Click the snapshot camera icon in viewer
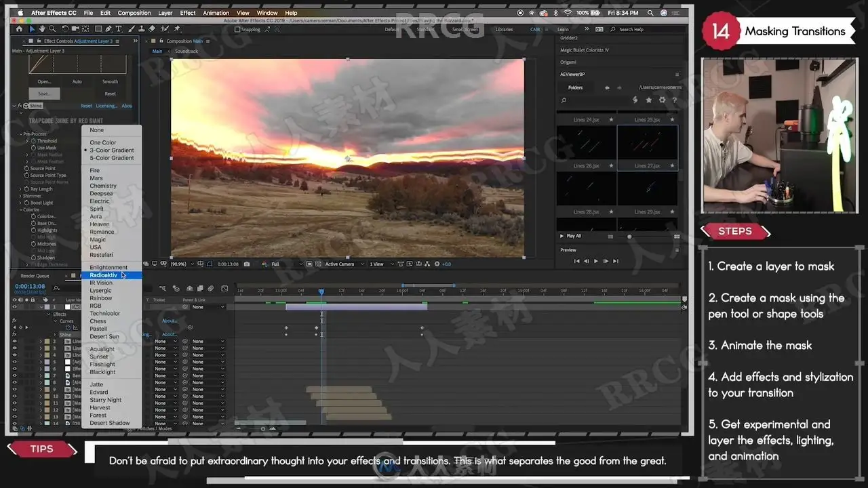This screenshot has height=488, width=868. (247, 264)
